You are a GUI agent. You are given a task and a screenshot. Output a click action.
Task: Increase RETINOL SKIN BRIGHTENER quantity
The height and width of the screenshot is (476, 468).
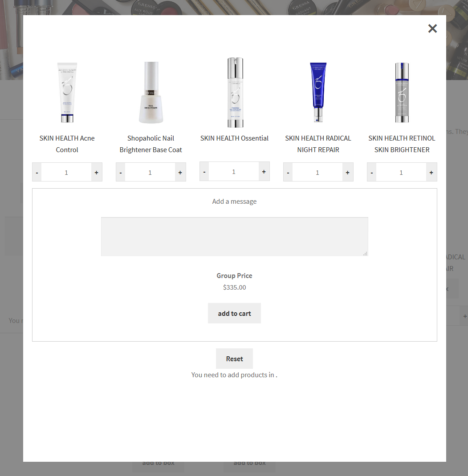431,172
